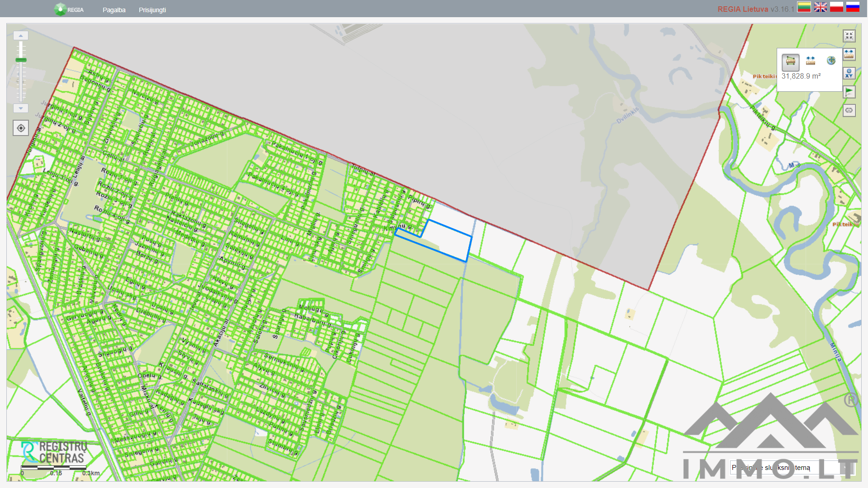Click the zoom out arrow button
The height and width of the screenshot is (488, 868).
[x=21, y=108]
